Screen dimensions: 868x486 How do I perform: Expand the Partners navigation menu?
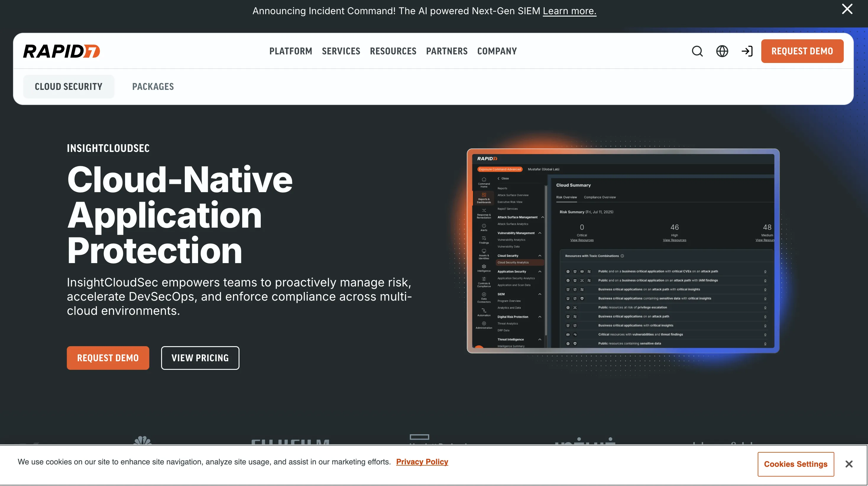point(446,51)
